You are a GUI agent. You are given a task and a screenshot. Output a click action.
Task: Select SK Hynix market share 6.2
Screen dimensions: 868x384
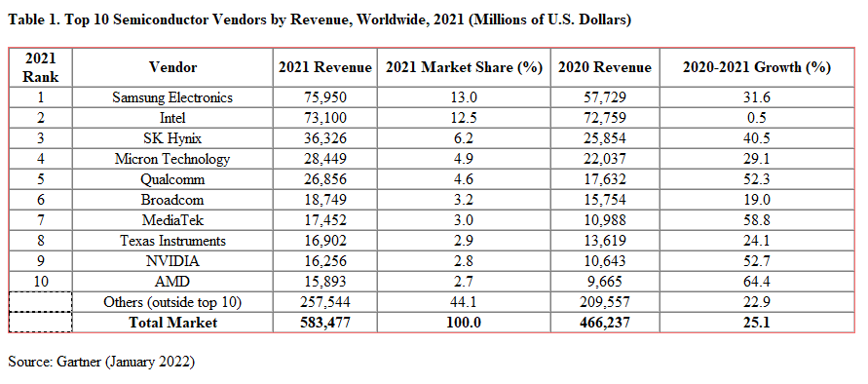pos(464,138)
